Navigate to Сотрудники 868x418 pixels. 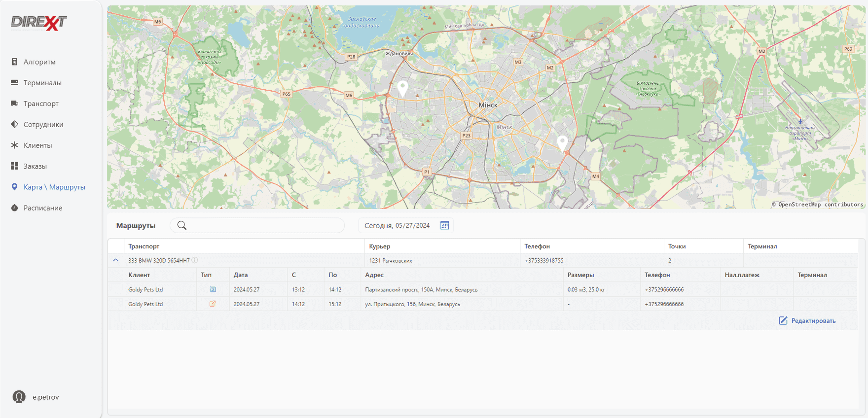[x=43, y=124]
